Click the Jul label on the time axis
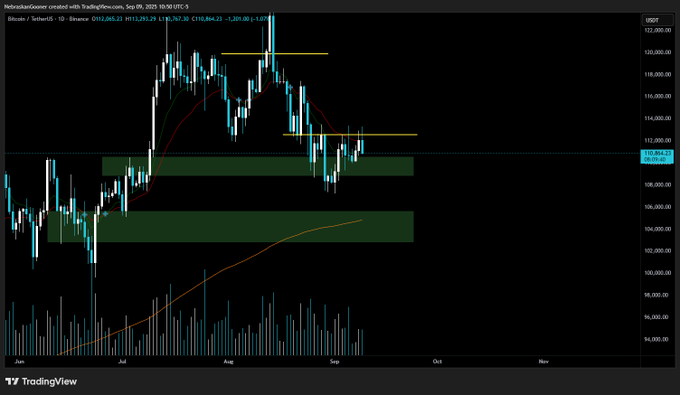Viewport: 680px width, 395px height. 122,362
